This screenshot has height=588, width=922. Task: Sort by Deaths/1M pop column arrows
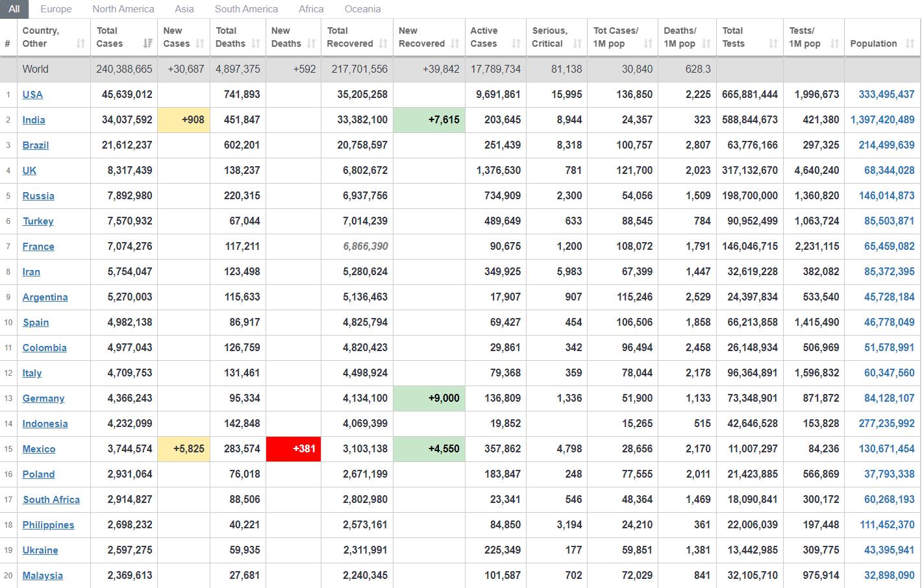(x=706, y=43)
